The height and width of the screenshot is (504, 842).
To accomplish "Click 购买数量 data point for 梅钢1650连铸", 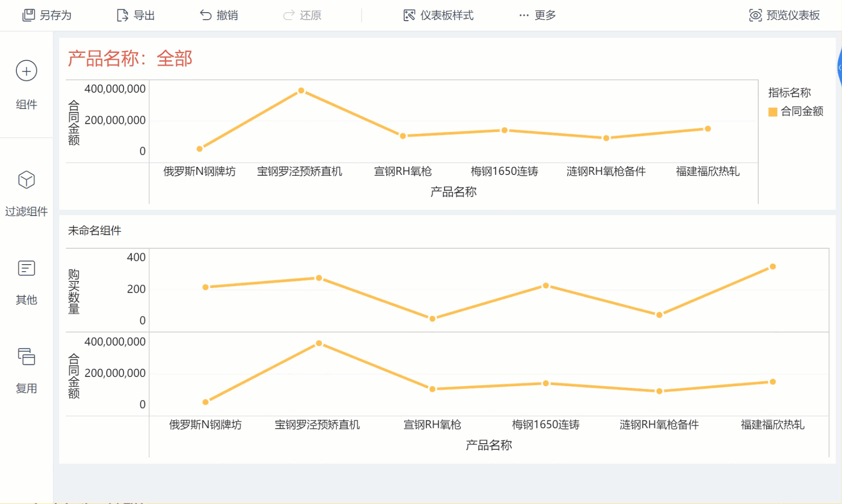I will click(546, 286).
